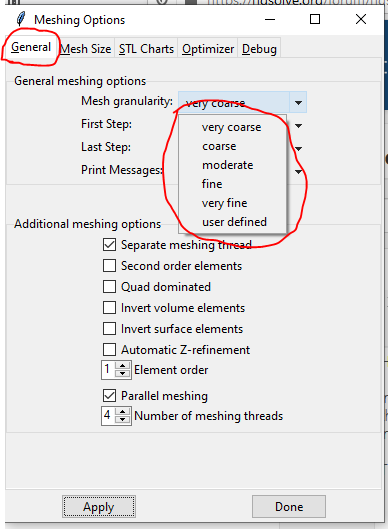Select moderate from granularity list
This screenshot has height=529, width=388.
(227, 165)
